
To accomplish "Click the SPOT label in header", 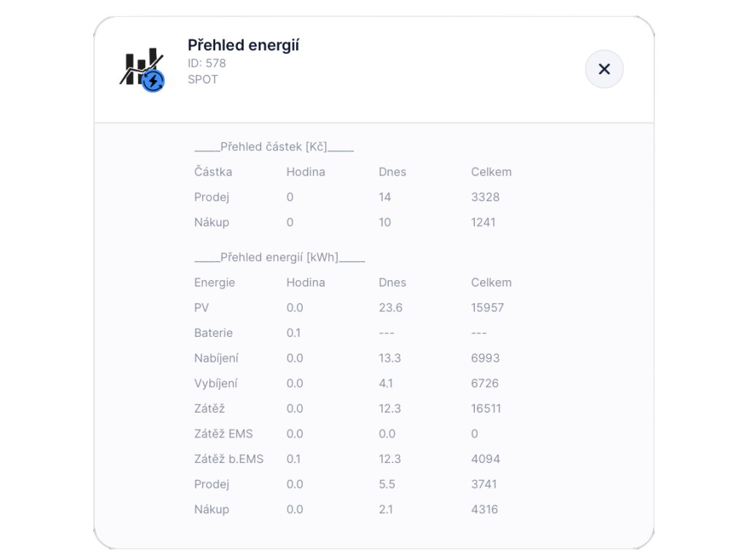I will pos(203,79).
